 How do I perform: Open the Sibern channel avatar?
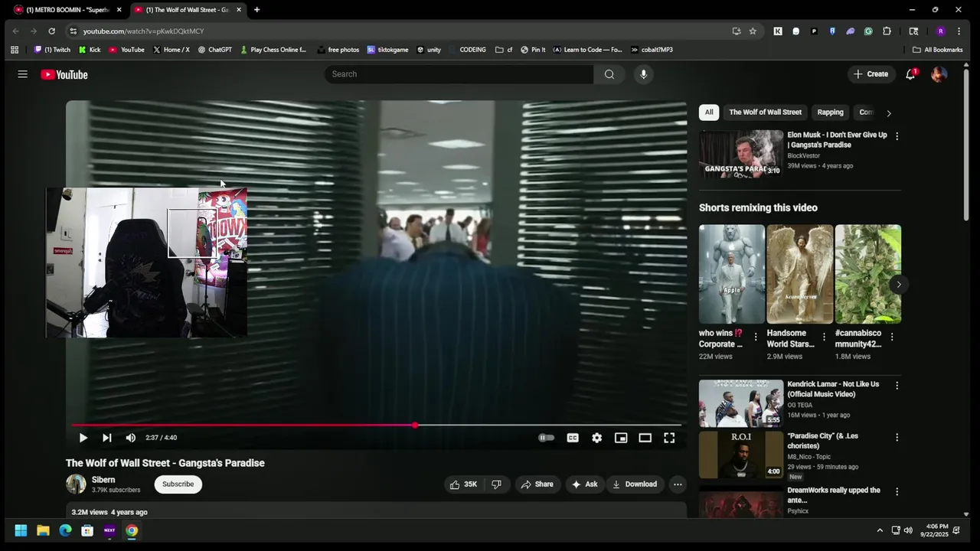(x=76, y=484)
